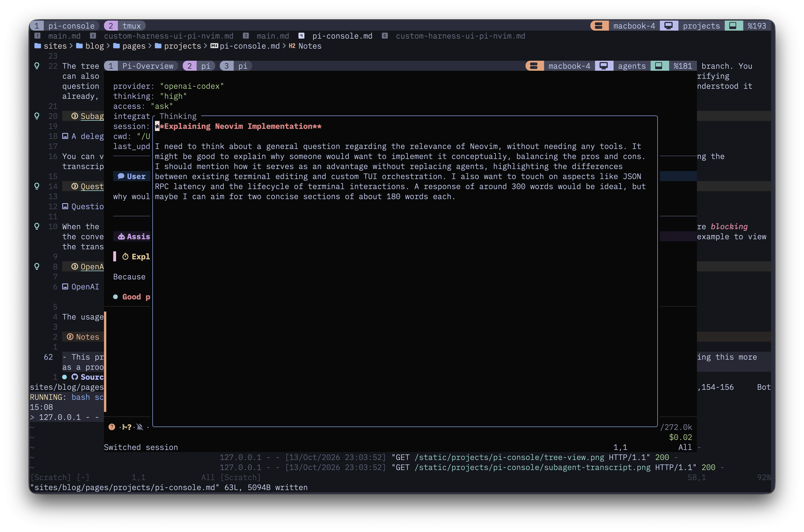
Task: Click the 'pages' folder breadcrumb
Action: pos(129,46)
